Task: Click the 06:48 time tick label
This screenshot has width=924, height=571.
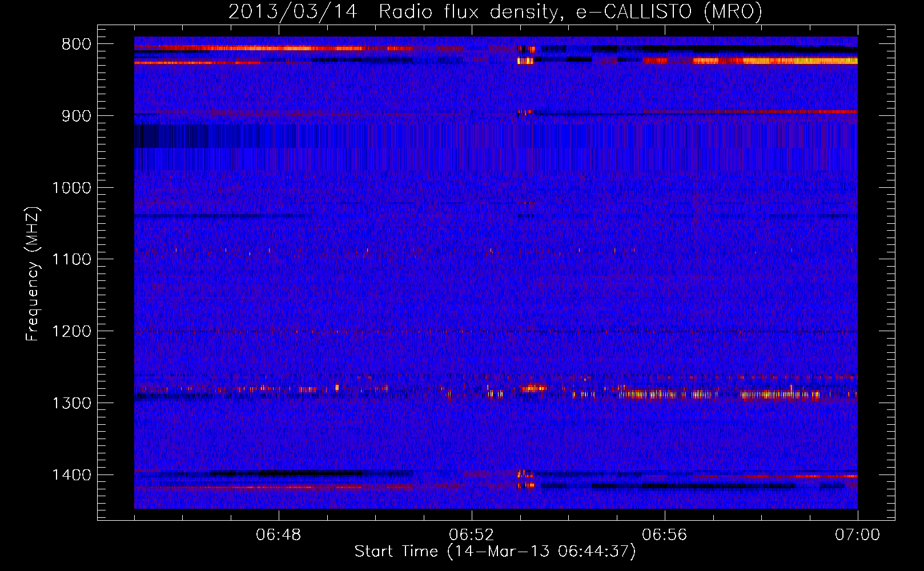Action: pos(279,535)
